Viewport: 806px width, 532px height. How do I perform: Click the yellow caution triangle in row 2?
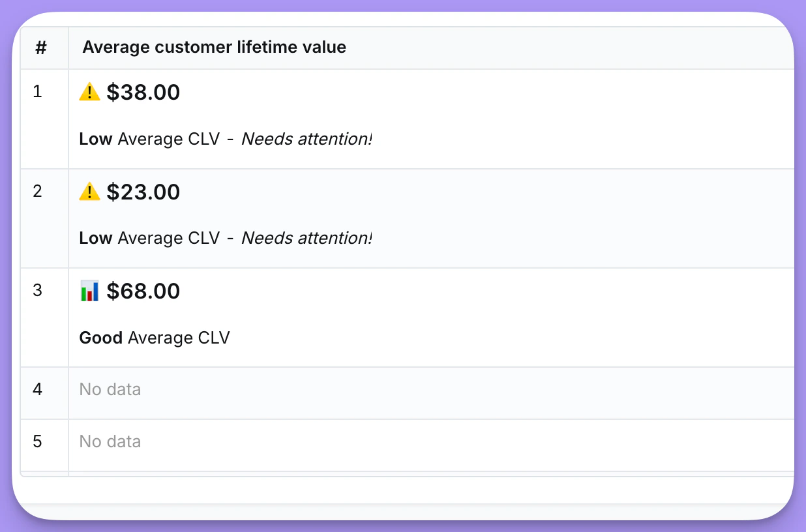point(89,192)
